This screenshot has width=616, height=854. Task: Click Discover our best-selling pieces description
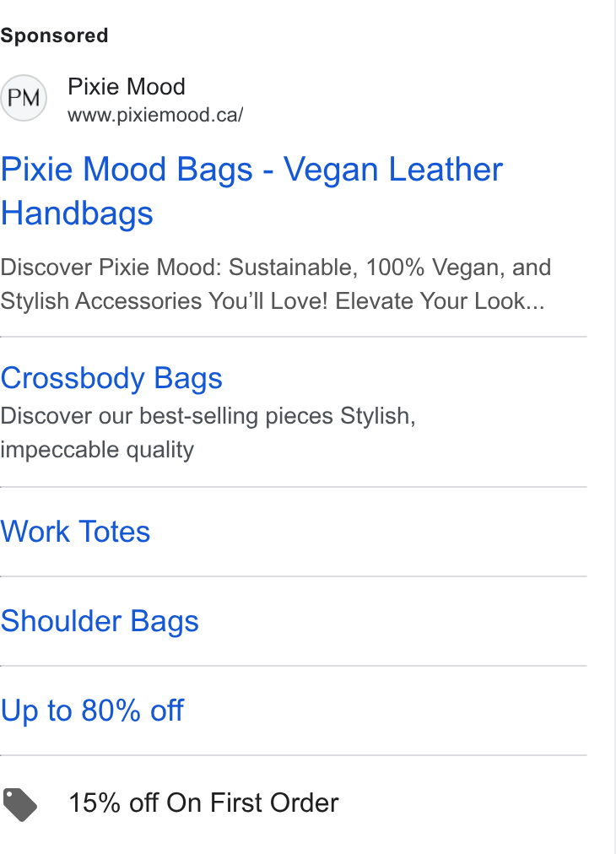click(x=208, y=416)
